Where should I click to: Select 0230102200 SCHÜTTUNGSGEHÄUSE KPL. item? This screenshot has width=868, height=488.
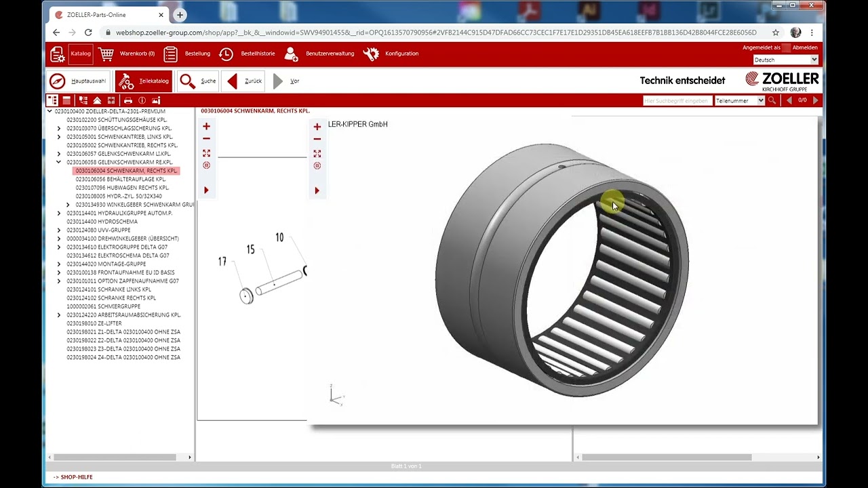117,120
